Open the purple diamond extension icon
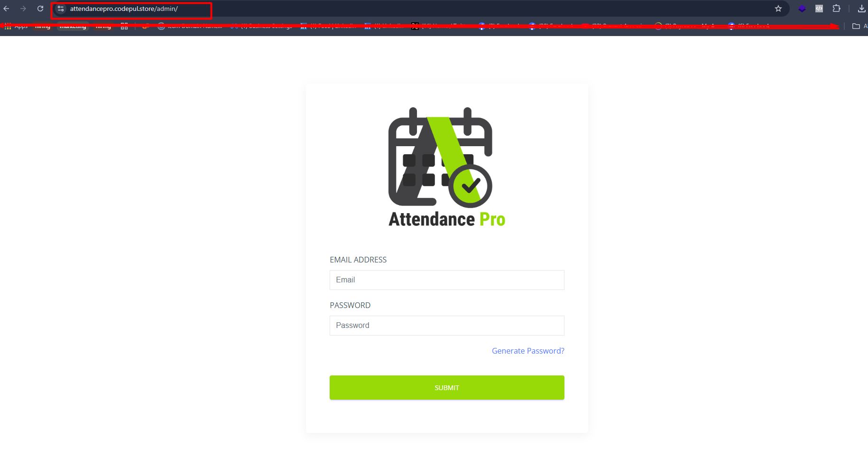868x449 pixels. [x=802, y=9]
